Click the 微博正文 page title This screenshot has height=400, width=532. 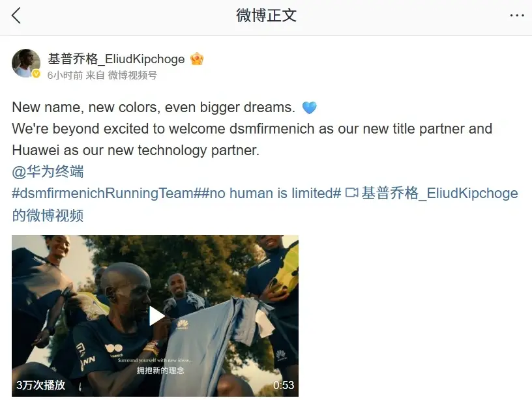click(266, 16)
